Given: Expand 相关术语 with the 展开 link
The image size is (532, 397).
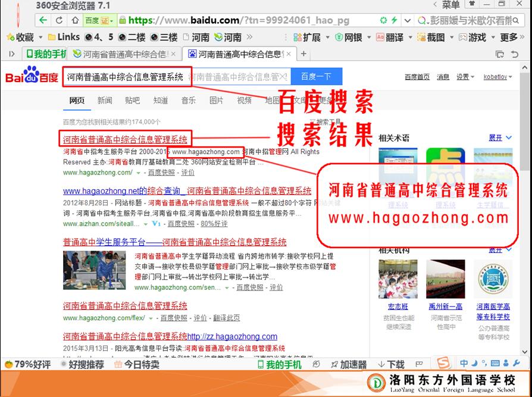Looking at the screenshot, I should pos(500,137).
